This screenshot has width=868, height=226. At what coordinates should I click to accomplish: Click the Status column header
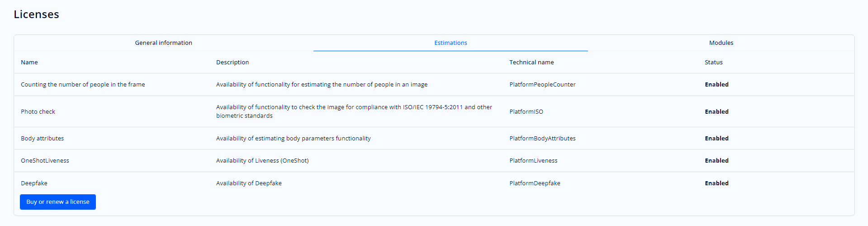tap(713, 63)
